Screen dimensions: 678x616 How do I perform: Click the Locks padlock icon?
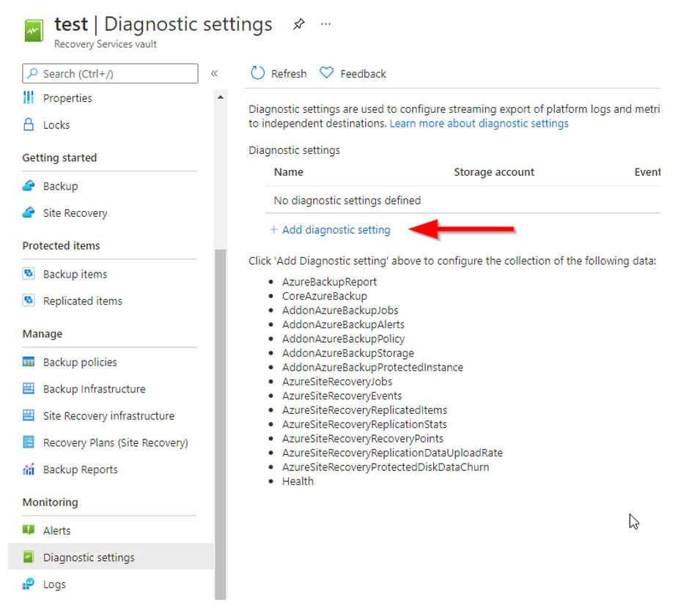click(29, 125)
